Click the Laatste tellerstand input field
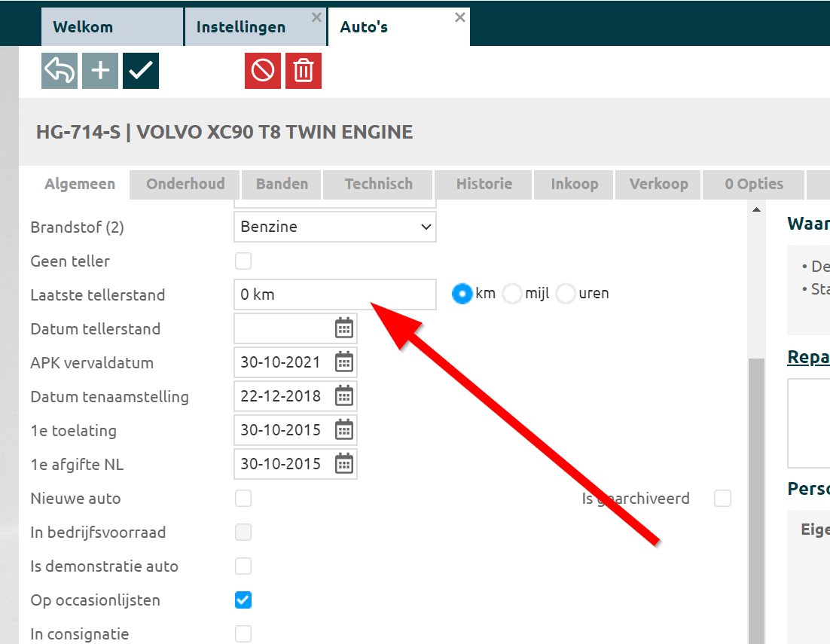The height and width of the screenshot is (644, 830). point(334,295)
